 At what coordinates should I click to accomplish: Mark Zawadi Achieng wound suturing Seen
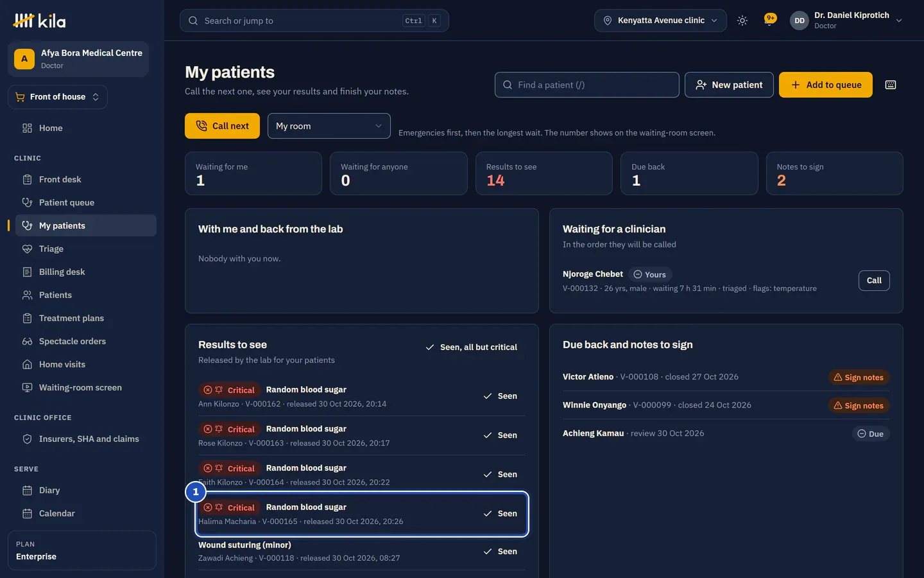(501, 552)
